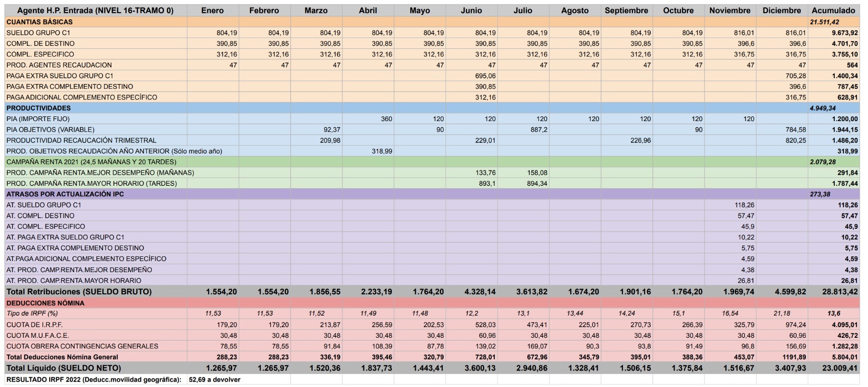Select the accumulated gross total 28.813,42
The width and height of the screenshot is (868, 387).
[x=840, y=291]
